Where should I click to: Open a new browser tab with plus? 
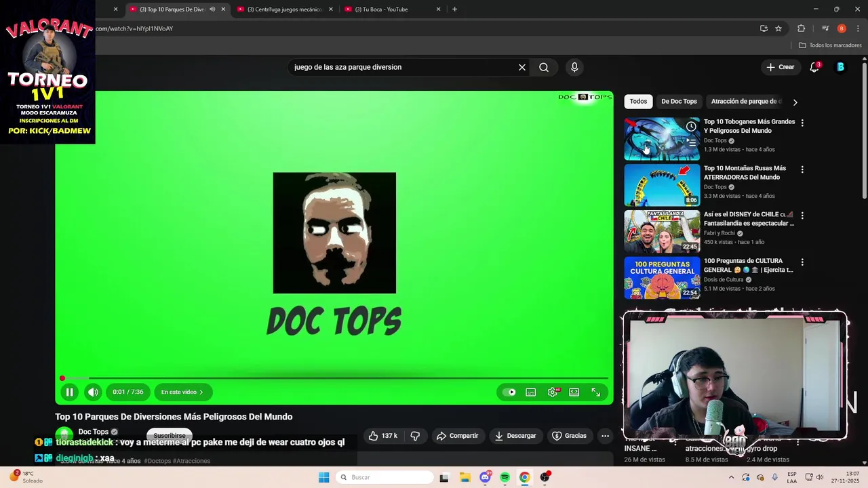(454, 9)
